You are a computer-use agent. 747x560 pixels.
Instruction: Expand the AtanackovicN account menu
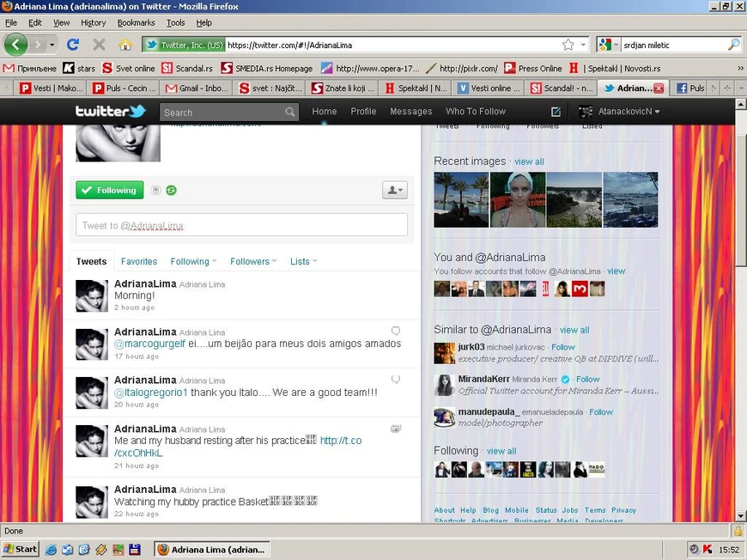pyautogui.click(x=618, y=112)
